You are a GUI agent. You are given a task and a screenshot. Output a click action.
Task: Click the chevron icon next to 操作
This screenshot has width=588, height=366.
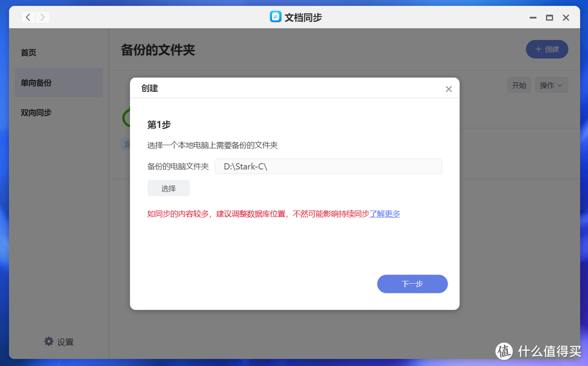[x=559, y=85]
